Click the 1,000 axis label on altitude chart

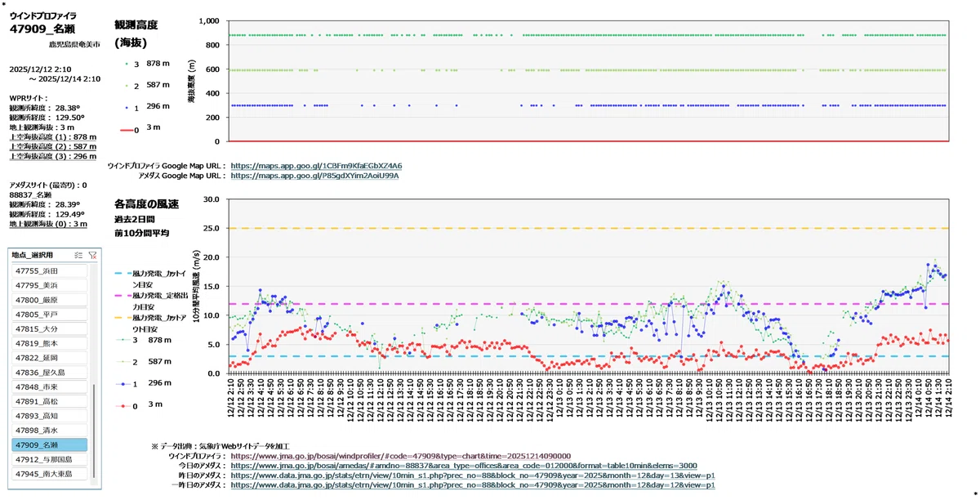coord(210,20)
